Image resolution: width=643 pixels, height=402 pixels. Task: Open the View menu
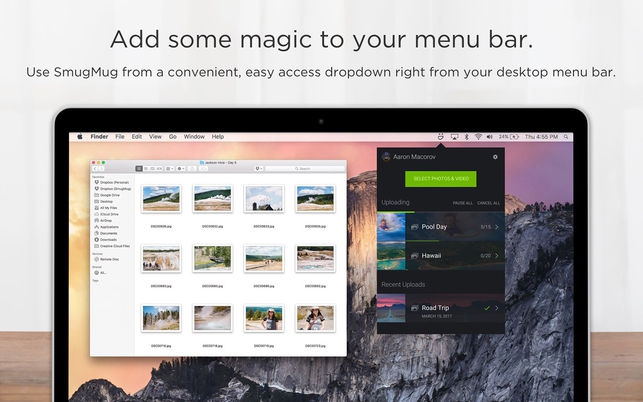coord(155,137)
